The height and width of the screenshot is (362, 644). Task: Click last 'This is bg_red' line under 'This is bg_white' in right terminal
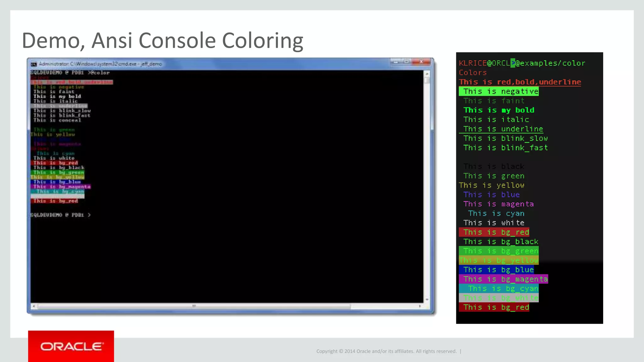494,307
